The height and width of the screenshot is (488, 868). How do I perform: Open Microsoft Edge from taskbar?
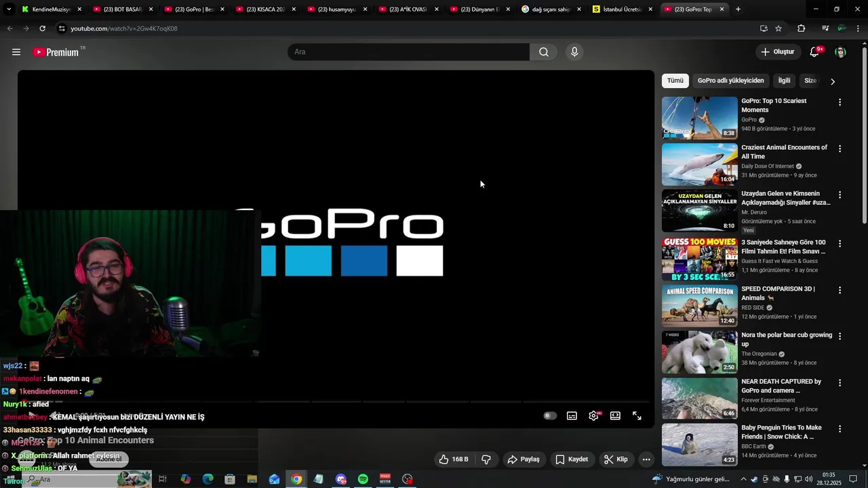tap(208, 479)
